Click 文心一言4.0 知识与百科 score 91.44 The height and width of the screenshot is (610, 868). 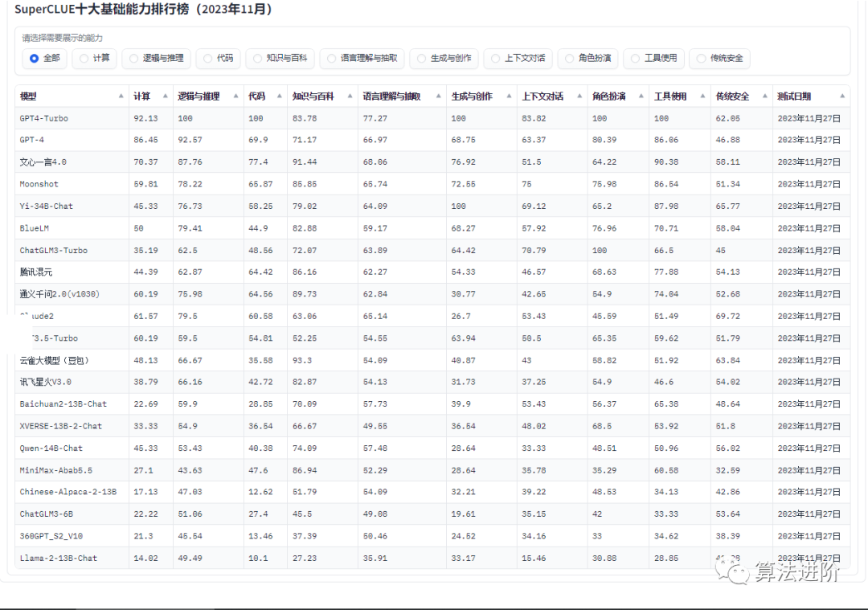point(305,162)
